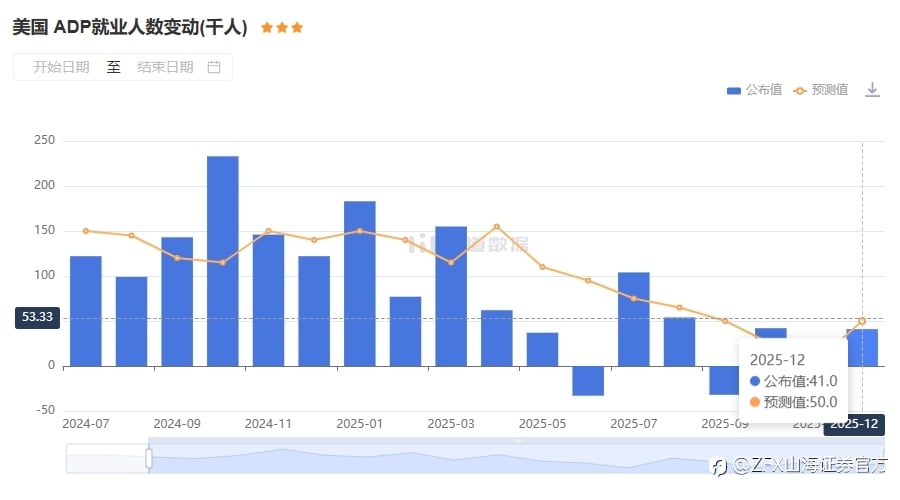Click the 开始日期 start date field
900x500 pixels.
(x=61, y=67)
